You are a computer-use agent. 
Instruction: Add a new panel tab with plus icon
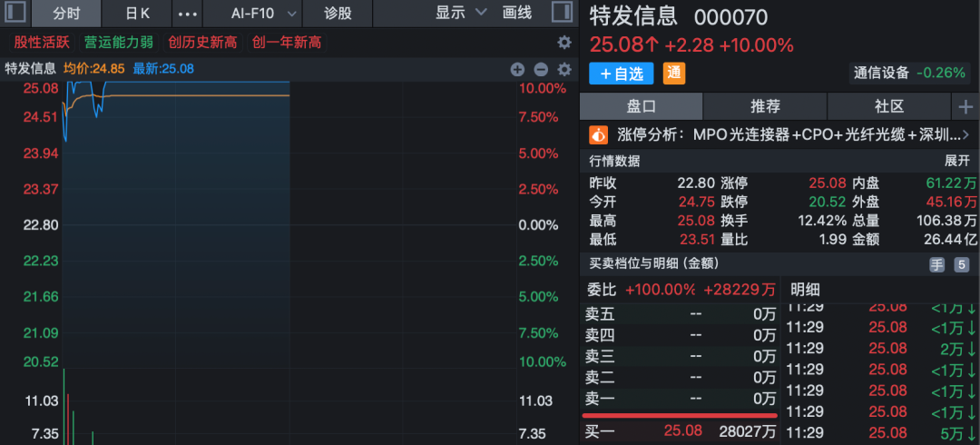pos(965,107)
